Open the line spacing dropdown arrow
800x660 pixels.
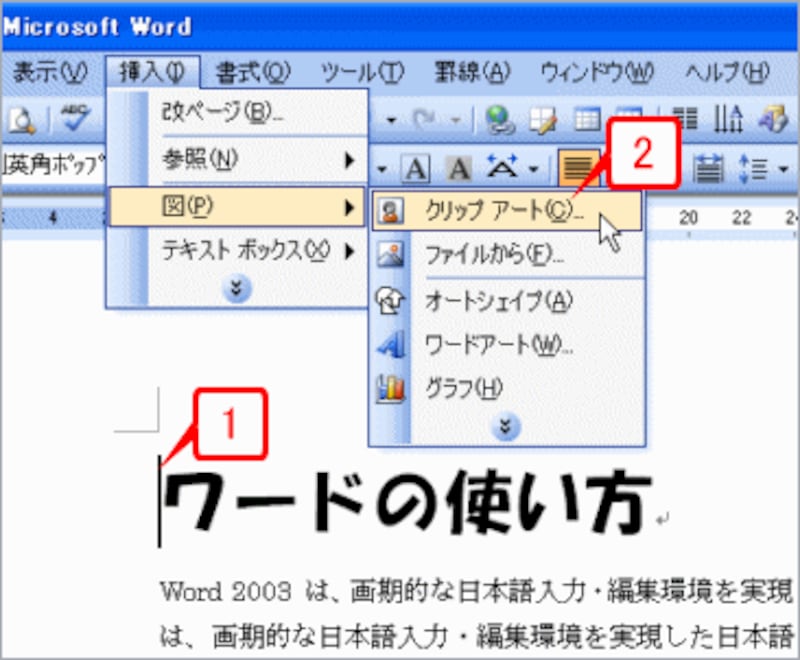[783, 168]
